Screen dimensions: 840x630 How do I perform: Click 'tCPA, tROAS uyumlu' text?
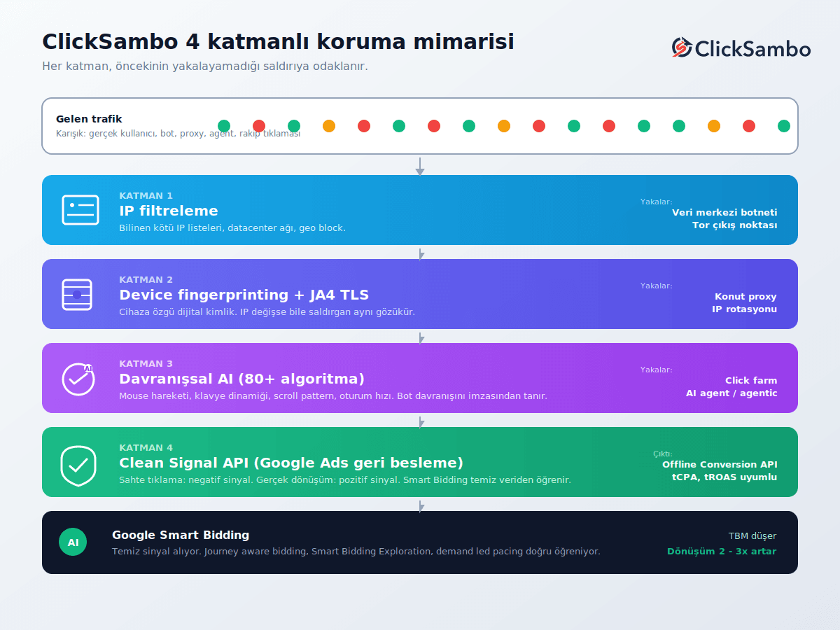pos(724,477)
